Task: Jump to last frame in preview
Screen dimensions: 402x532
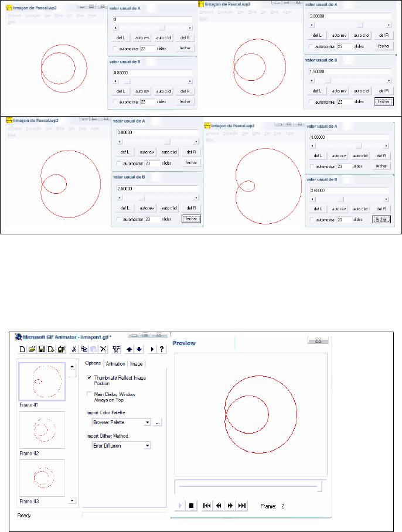Action: pyautogui.click(x=242, y=506)
